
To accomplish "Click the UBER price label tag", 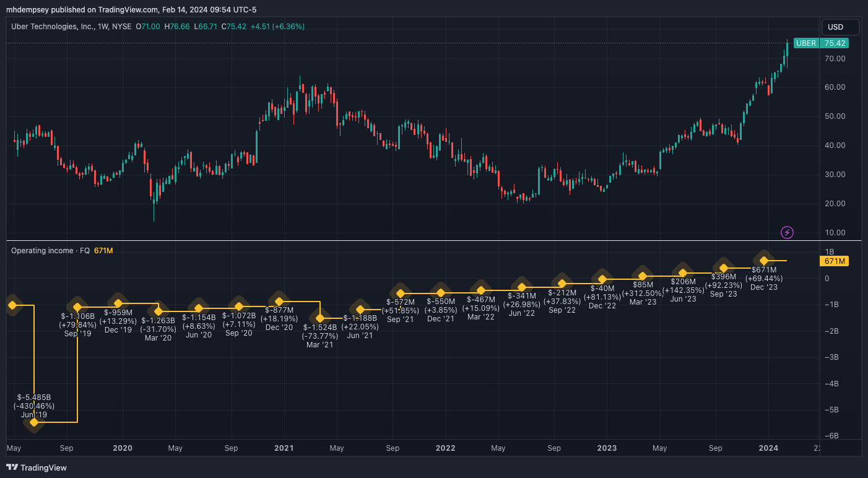I will pyautogui.click(x=806, y=43).
